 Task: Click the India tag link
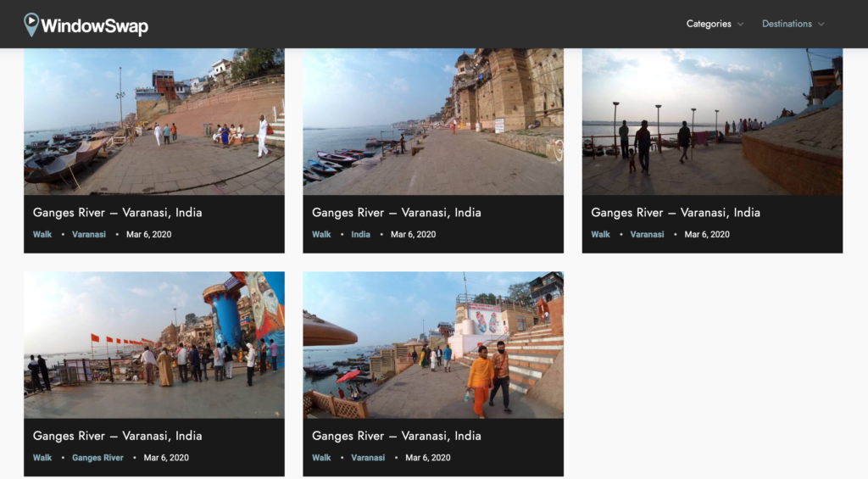(x=361, y=235)
